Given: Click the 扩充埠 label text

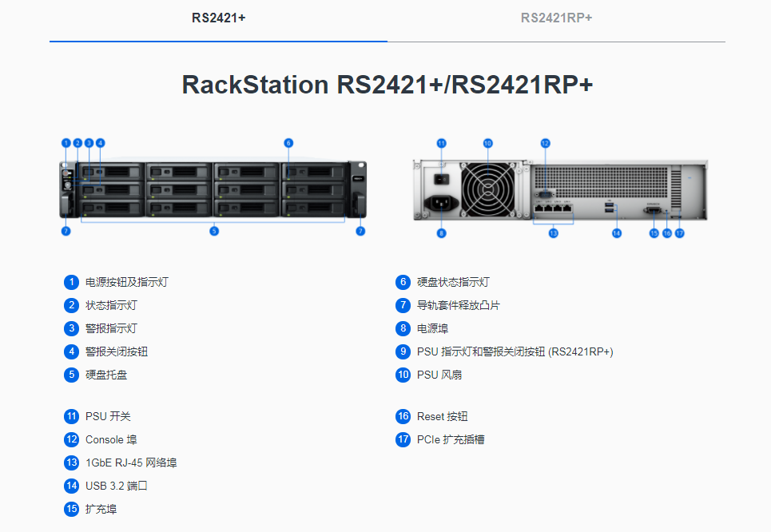Looking at the screenshot, I should click(101, 509).
